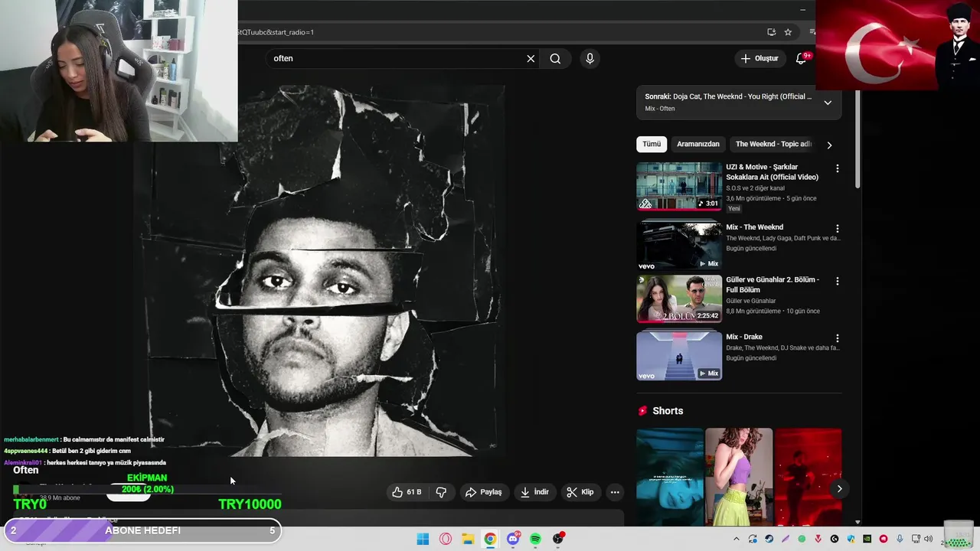980x551 pixels.
Task: Click the green circle tray icon
Action: (802, 539)
